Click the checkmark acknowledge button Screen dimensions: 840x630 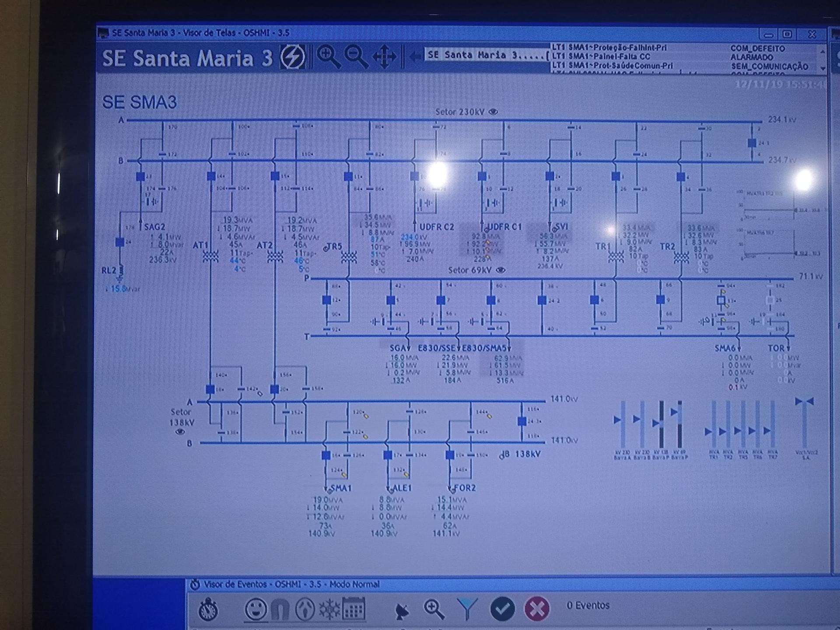(502, 609)
